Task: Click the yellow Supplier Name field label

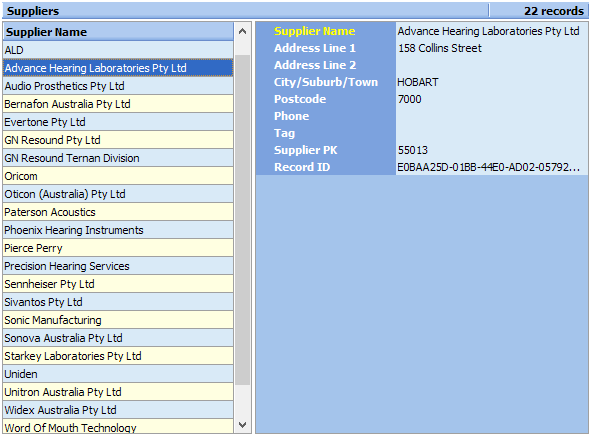Action: click(x=314, y=31)
